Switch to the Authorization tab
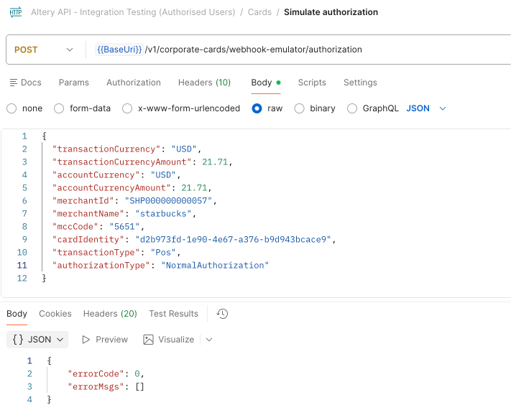The width and height of the screenshot is (511, 420). pyautogui.click(x=134, y=83)
